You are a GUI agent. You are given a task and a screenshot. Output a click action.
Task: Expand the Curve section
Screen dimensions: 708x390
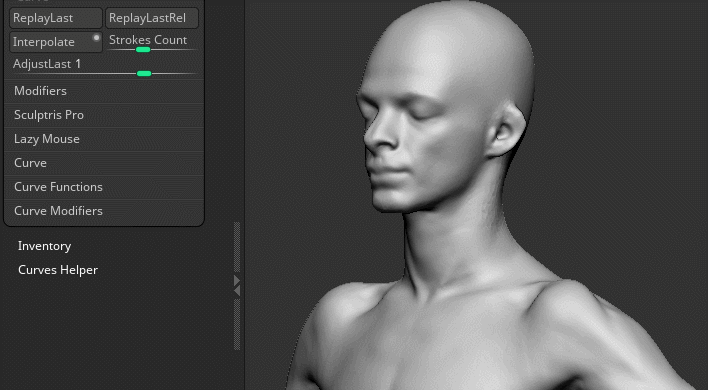pyautogui.click(x=104, y=162)
